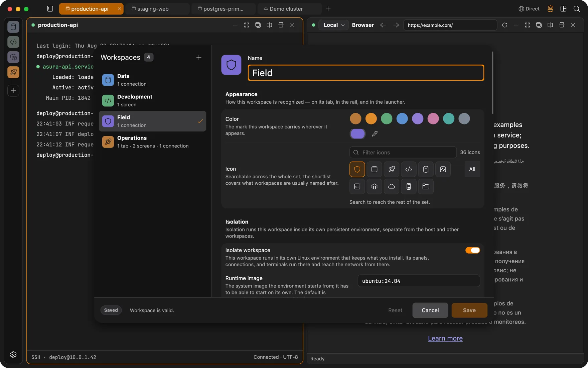Follow the Learn more link
Screen dimensions: 588x368
(445, 338)
